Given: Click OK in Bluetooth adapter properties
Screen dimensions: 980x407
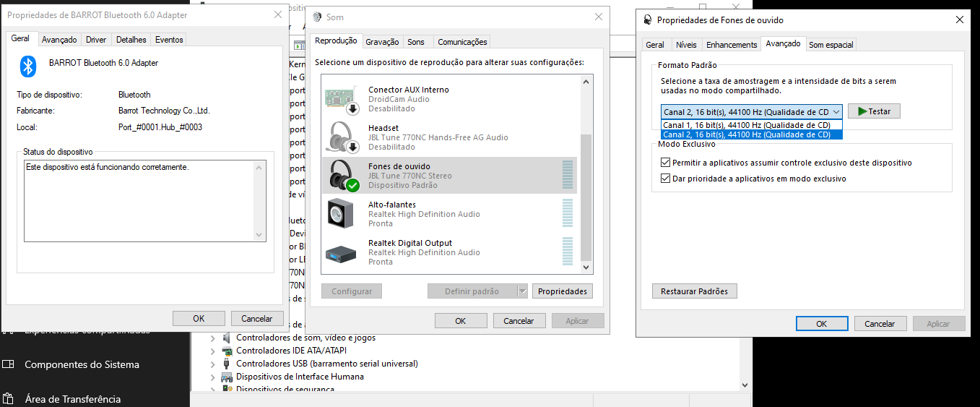Looking at the screenshot, I should (199, 319).
